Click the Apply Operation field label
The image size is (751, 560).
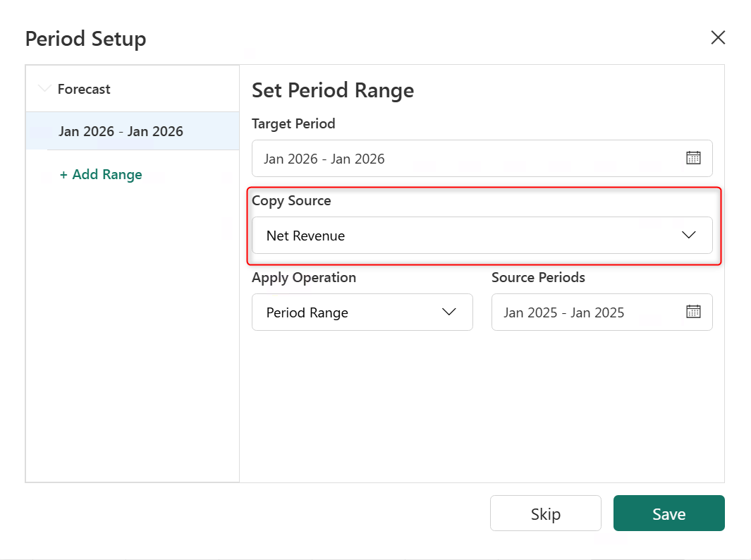coord(304,277)
